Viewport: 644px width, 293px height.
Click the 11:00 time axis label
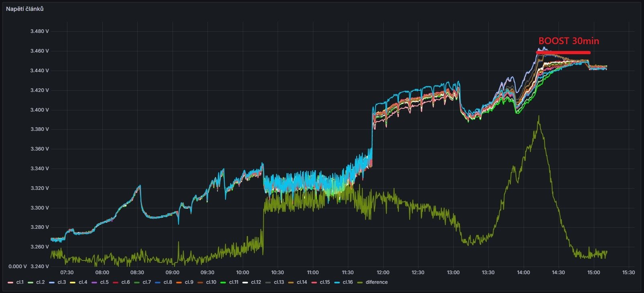pos(313,273)
